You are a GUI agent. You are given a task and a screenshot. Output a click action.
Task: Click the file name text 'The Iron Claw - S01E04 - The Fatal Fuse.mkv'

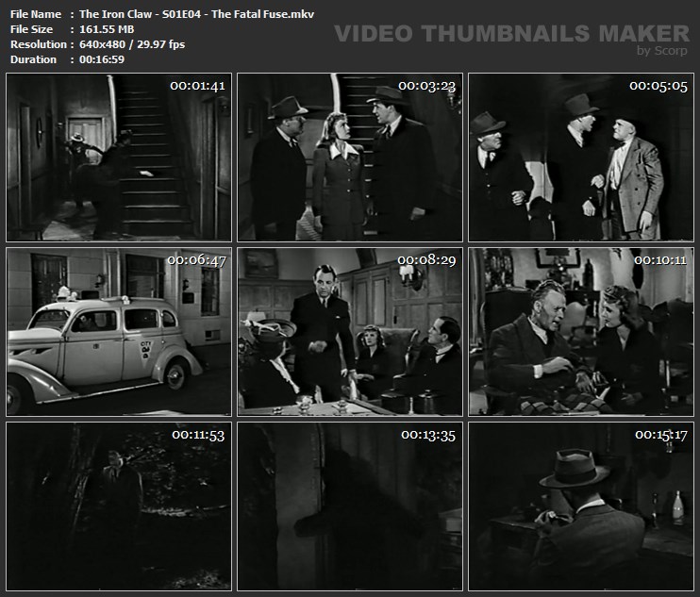[196, 14]
